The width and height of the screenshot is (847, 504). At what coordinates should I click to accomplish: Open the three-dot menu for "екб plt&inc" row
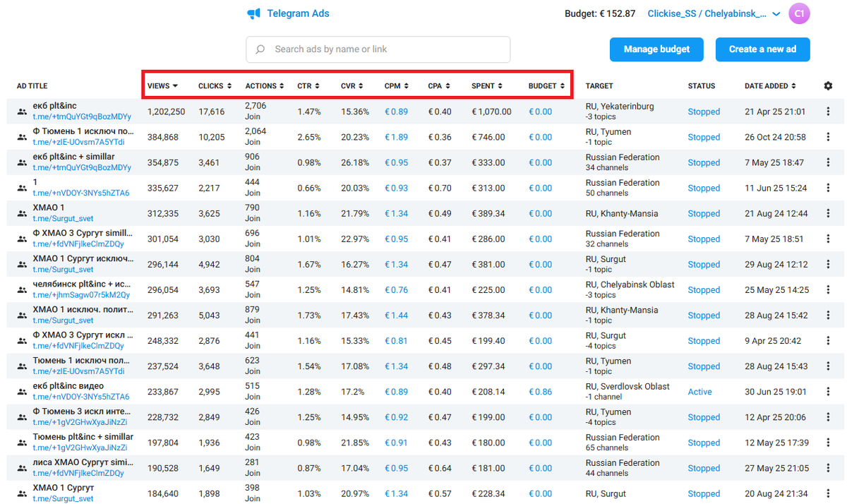(827, 111)
